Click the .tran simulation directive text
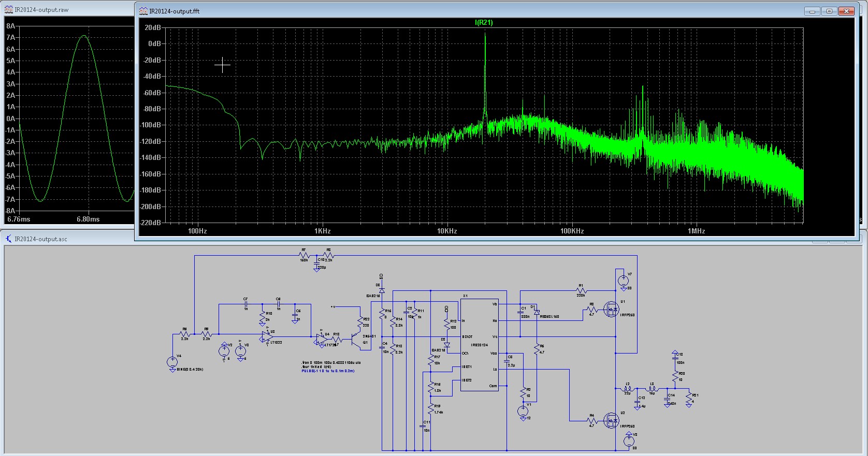Image resolution: width=868 pixels, height=456 pixels. click(x=331, y=363)
